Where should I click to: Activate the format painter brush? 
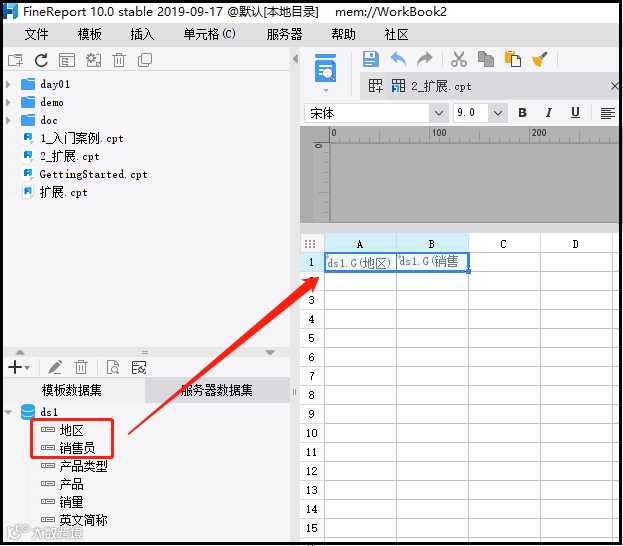(539, 59)
